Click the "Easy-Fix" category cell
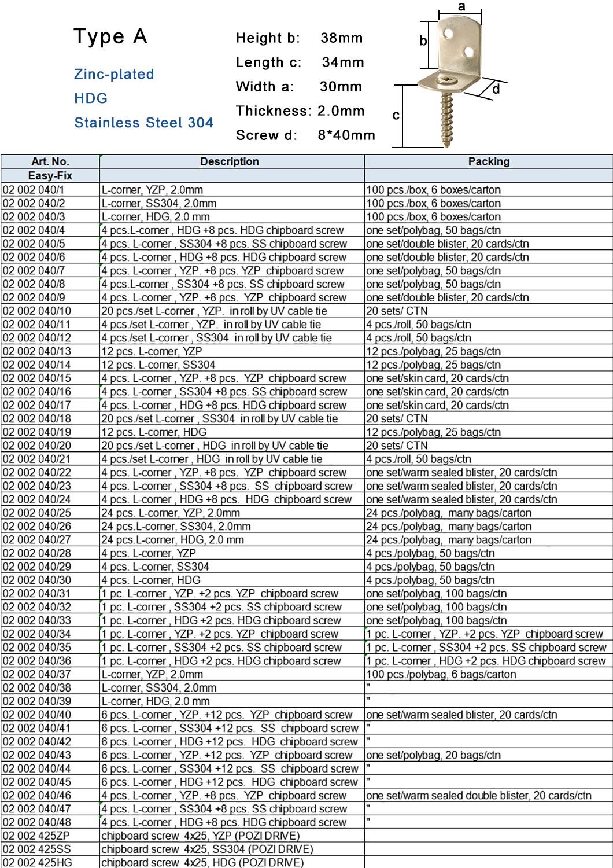Screen dimensions: 613x868 tap(50, 175)
